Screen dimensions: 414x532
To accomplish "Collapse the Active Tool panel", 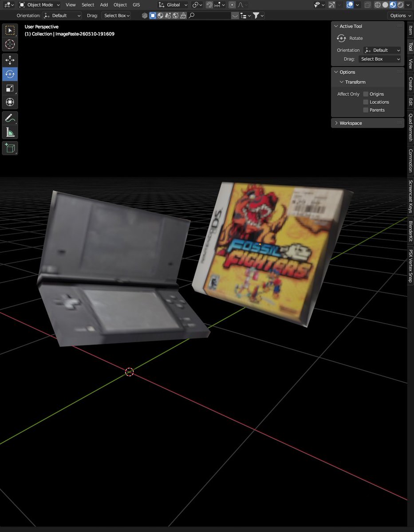I will (336, 26).
